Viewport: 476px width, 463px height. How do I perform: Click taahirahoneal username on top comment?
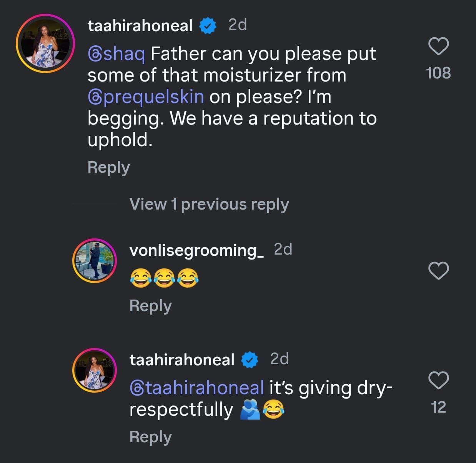[x=140, y=26]
